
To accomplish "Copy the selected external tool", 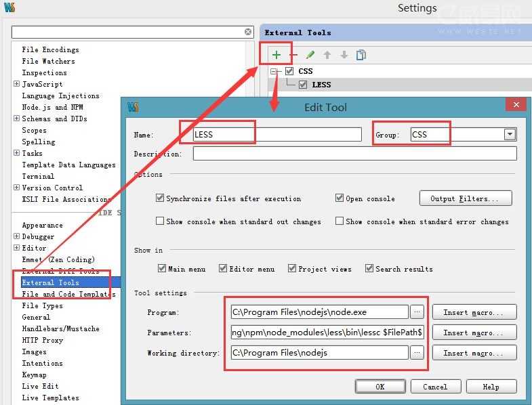I will click(361, 55).
